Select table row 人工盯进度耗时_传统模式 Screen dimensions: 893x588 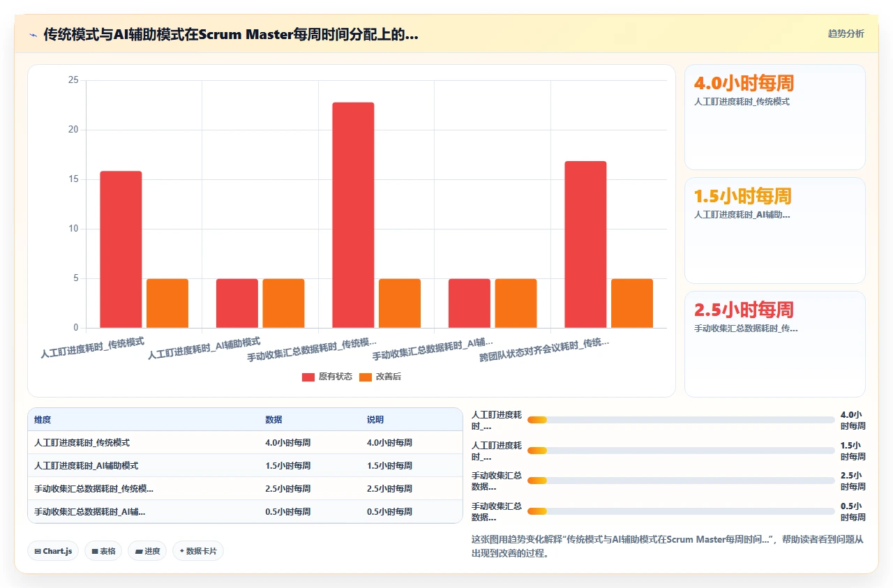(x=245, y=442)
